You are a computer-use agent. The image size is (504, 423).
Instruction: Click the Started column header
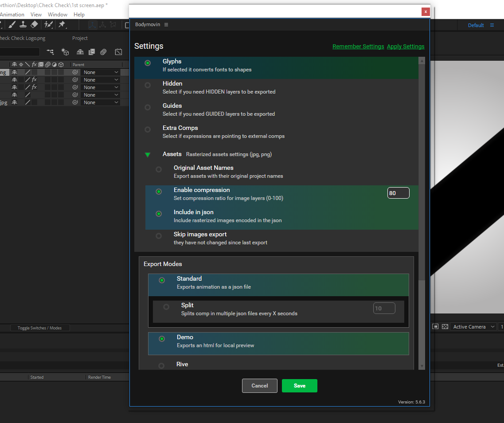click(x=37, y=377)
